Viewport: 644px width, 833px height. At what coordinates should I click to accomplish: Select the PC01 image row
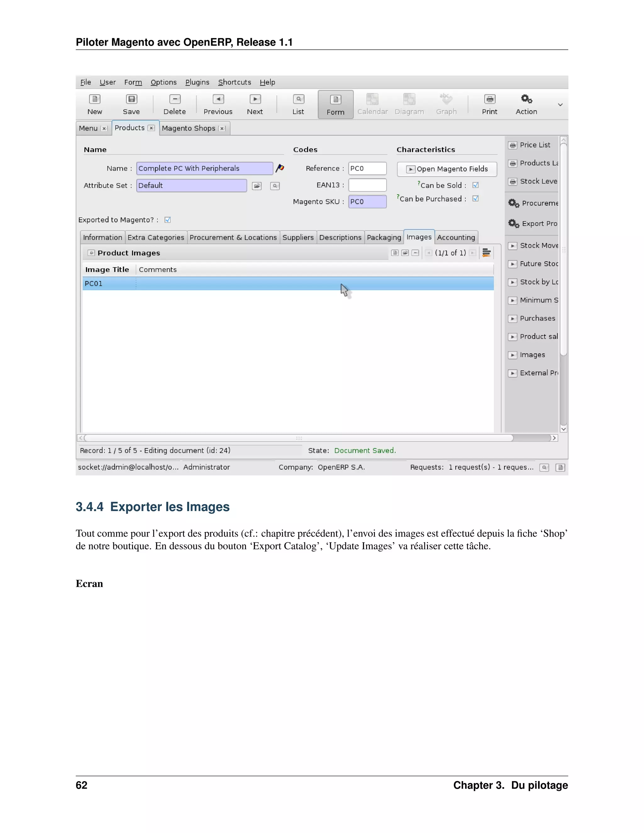tap(288, 284)
